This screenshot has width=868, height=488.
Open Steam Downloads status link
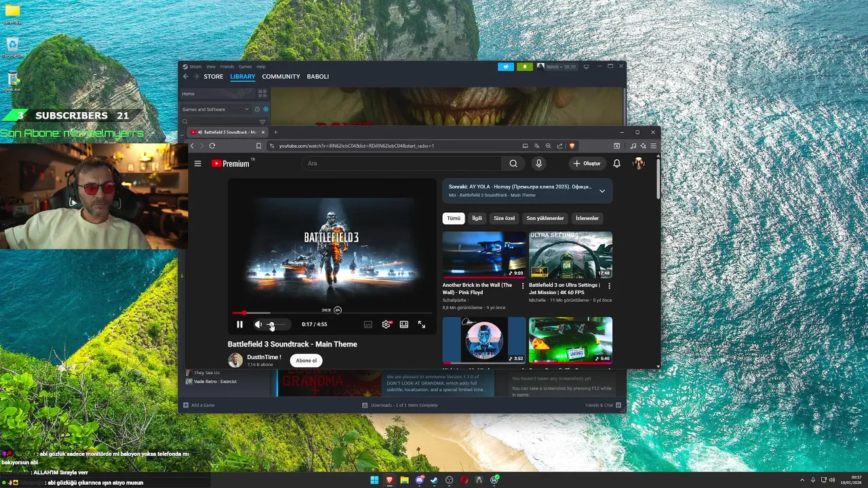(400, 405)
